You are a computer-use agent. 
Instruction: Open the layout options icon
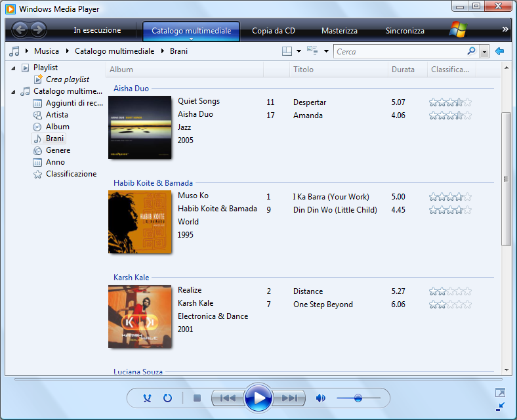coord(287,51)
